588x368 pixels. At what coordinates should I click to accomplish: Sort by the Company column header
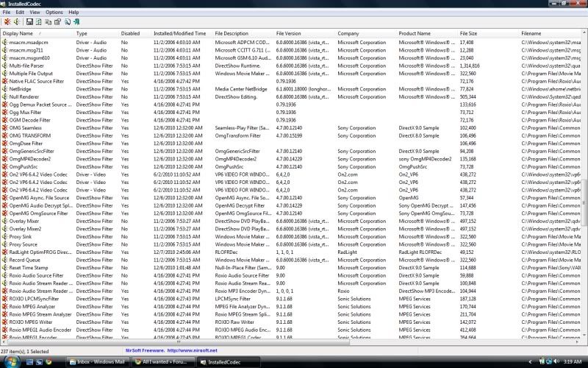tap(366, 33)
